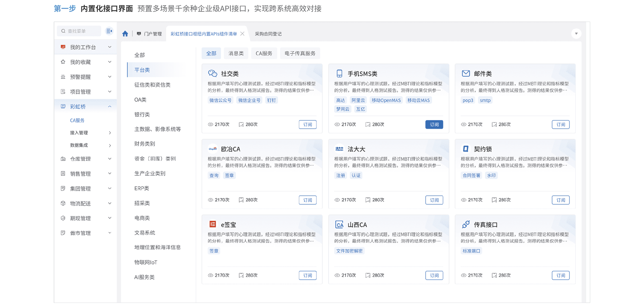Subscribe to 契约锁 with 订阅 button
The image size is (644, 304).
pyautogui.click(x=561, y=200)
